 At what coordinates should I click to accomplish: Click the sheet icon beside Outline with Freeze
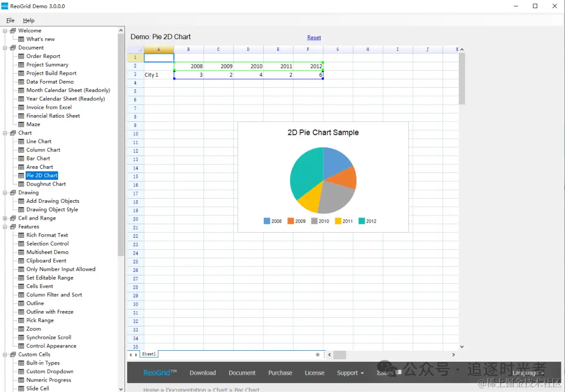click(21, 312)
